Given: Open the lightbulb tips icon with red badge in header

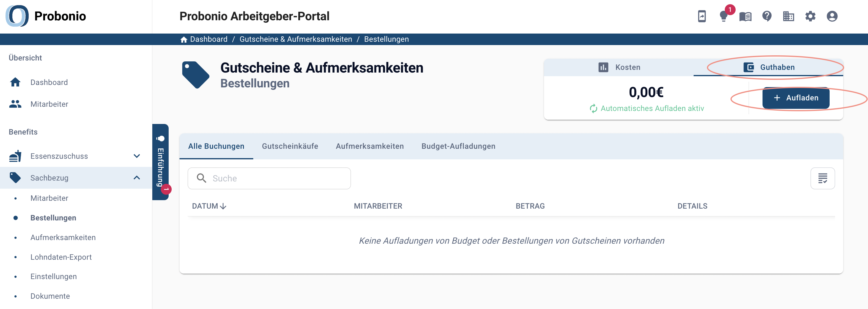Looking at the screenshot, I should point(724,16).
